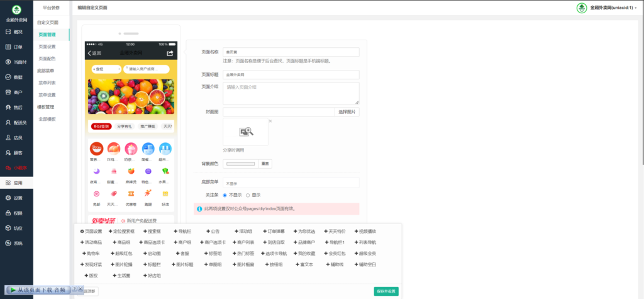Open 菜单列表 in the secondary menu
Screen dimensions: 644x299
pos(47,82)
